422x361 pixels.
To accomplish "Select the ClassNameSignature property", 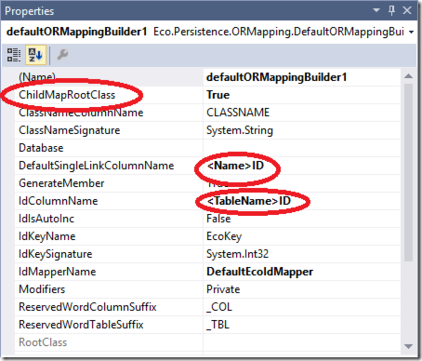I will (x=109, y=130).
